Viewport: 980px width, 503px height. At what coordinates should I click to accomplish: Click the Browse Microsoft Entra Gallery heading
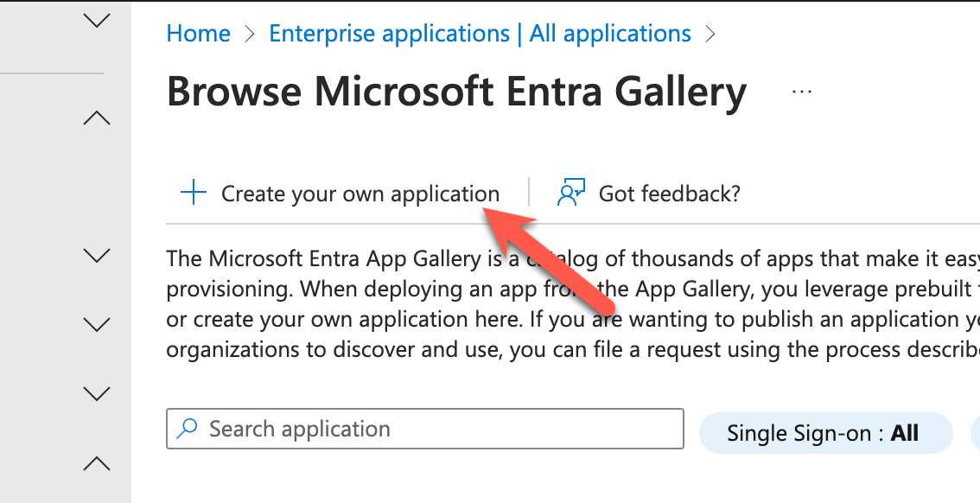pos(456,92)
